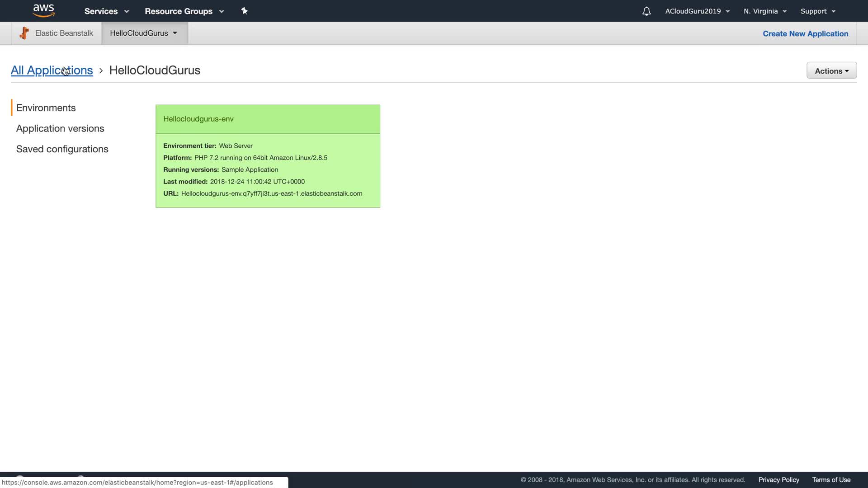The width and height of the screenshot is (868, 488).
Task: Open the N. Virginia region selector
Action: point(765,11)
